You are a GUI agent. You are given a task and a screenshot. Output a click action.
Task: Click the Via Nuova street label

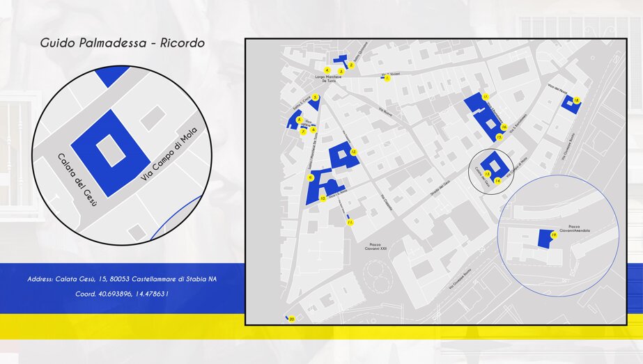point(385,112)
